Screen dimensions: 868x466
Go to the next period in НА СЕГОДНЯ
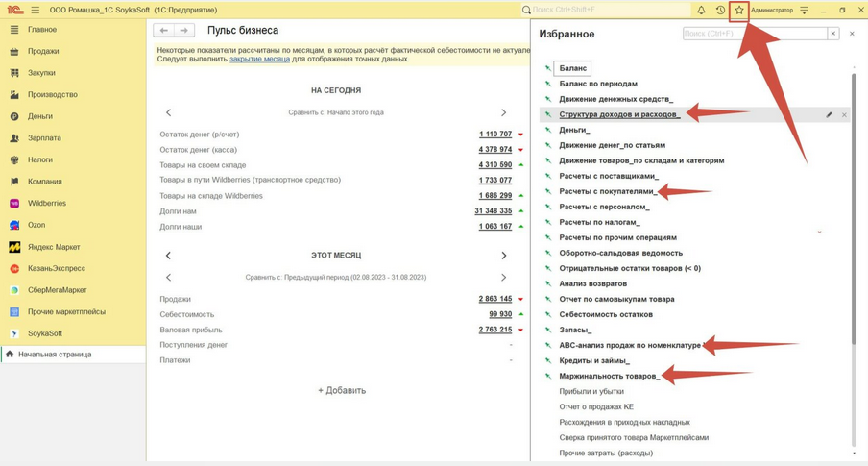click(503, 112)
